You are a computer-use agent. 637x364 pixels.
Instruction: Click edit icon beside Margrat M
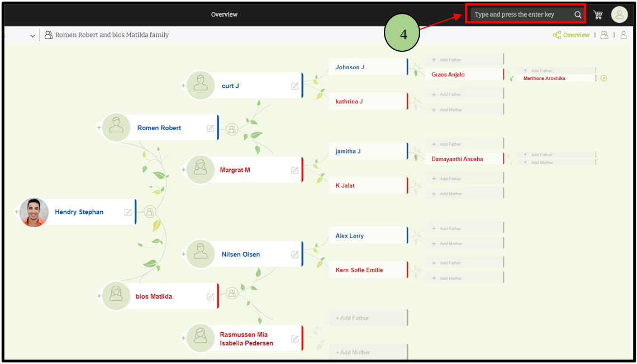[295, 170]
